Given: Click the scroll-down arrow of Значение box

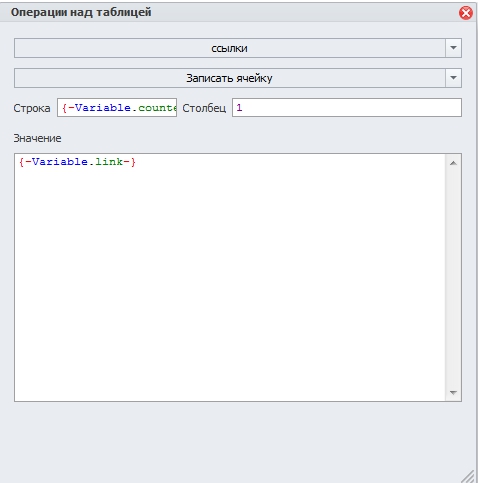Looking at the screenshot, I should click(x=453, y=393).
